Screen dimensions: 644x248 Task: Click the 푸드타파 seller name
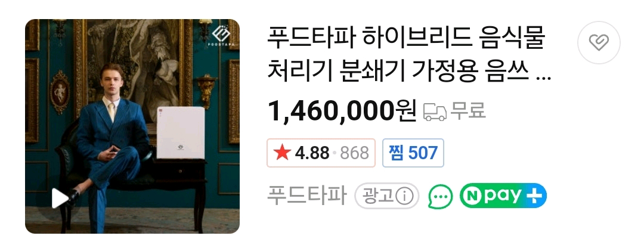[x=307, y=196]
